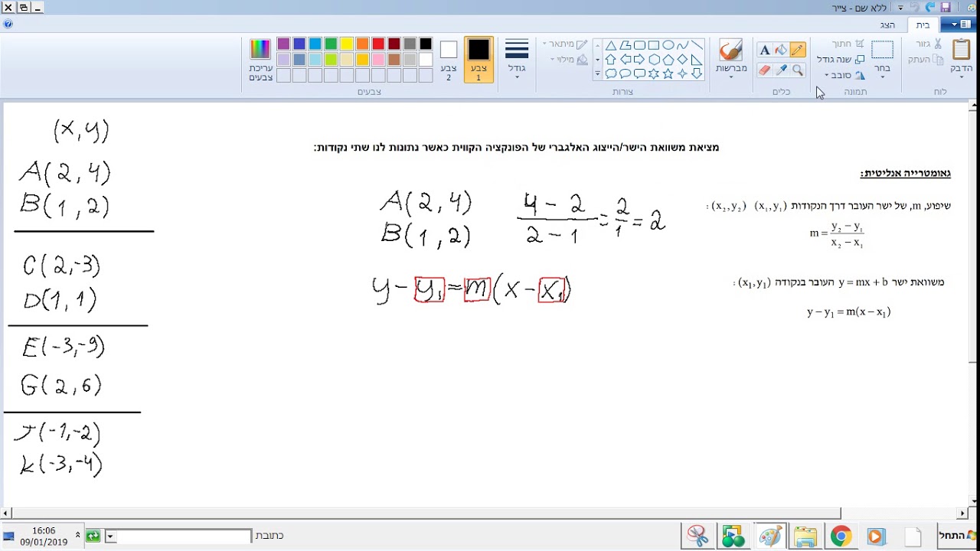
Task: Select the Text tool (A icon)
Action: coord(764,51)
